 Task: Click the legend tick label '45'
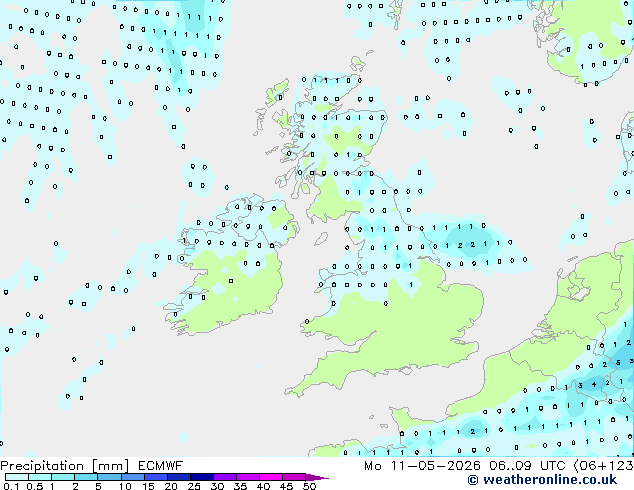(x=286, y=486)
